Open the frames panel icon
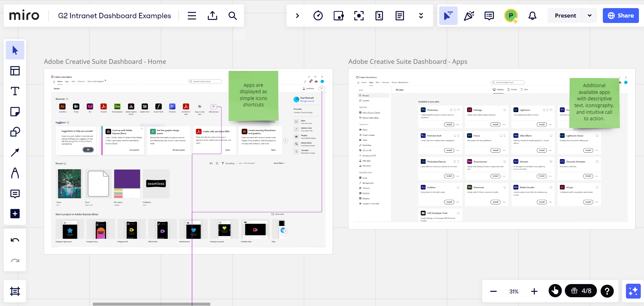The height and width of the screenshot is (306, 644). point(15,291)
